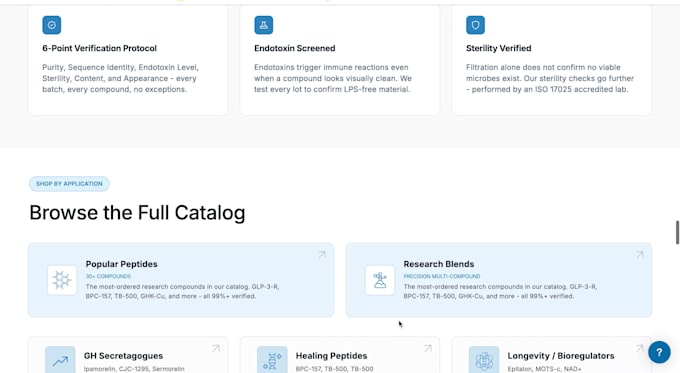The image size is (680, 373).
Task: Click the Ipamorelin, CJC-1295, Sermorelin text
Action: click(x=134, y=369)
